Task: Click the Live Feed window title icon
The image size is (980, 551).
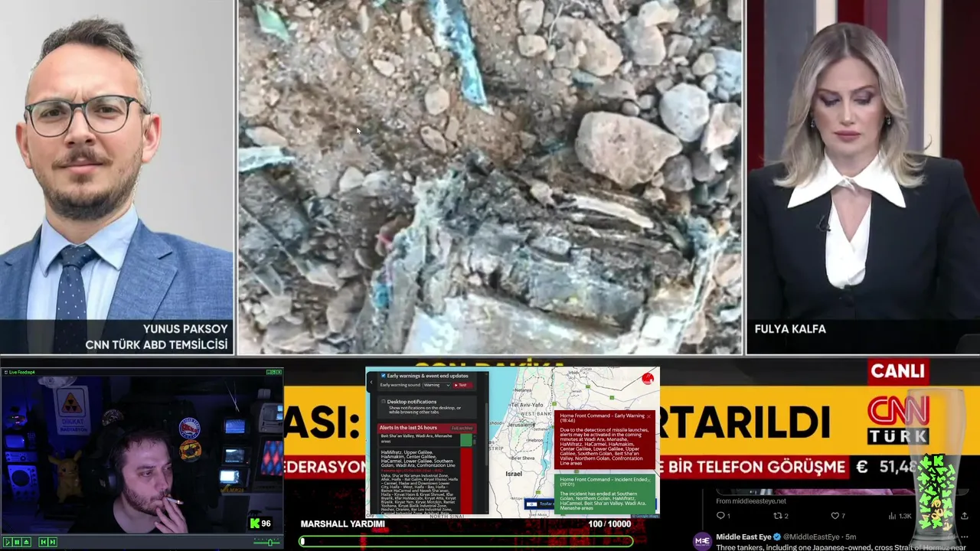Action: [x=6, y=372]
